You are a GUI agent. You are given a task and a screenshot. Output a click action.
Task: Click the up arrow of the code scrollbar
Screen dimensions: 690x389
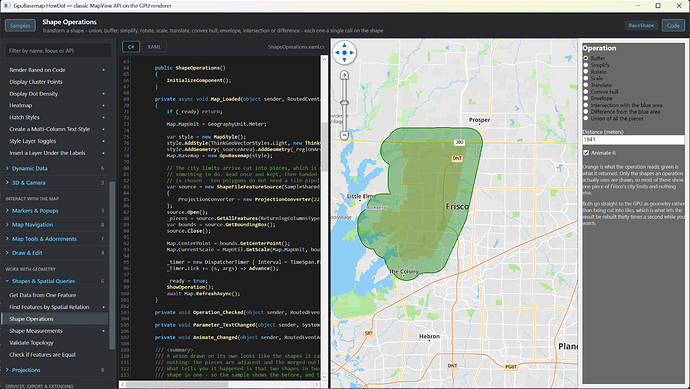(324, 59)
